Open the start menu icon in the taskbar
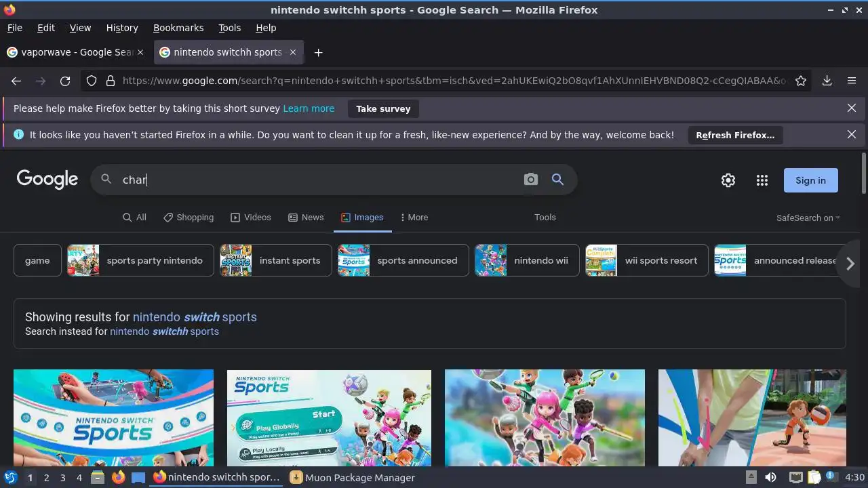Viewport: 868px width, 488px height. coord(10,477)
